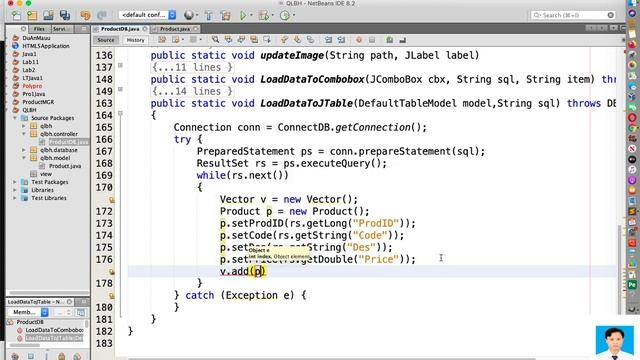640x360 pixels.
Task: Switch to Product.java editor tab
Action: pos(175,29)
